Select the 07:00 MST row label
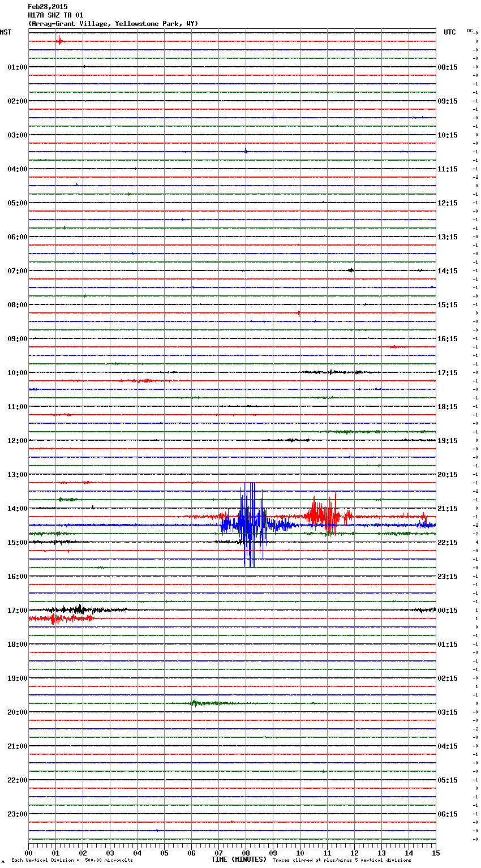 tap(18, 271)
